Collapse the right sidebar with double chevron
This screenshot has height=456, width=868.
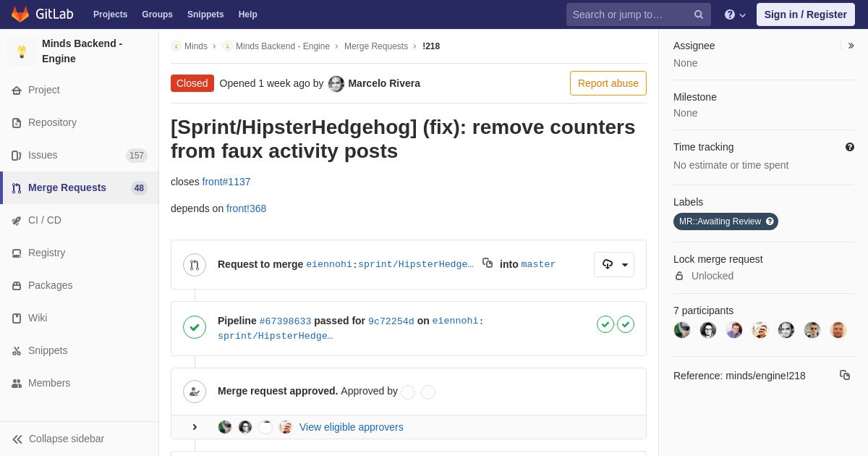tap(851, 46)
